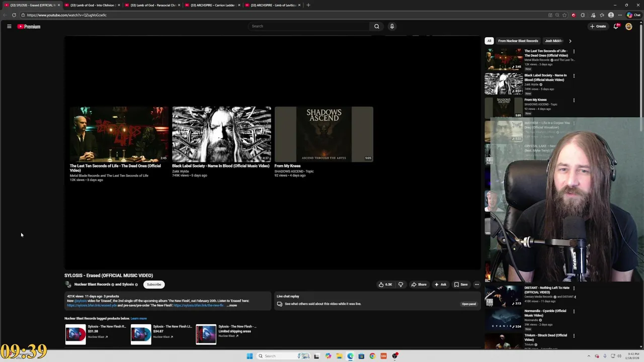644x362 pixels.
Task: Start voice search with microphone icon
Action: click(392, 26)
